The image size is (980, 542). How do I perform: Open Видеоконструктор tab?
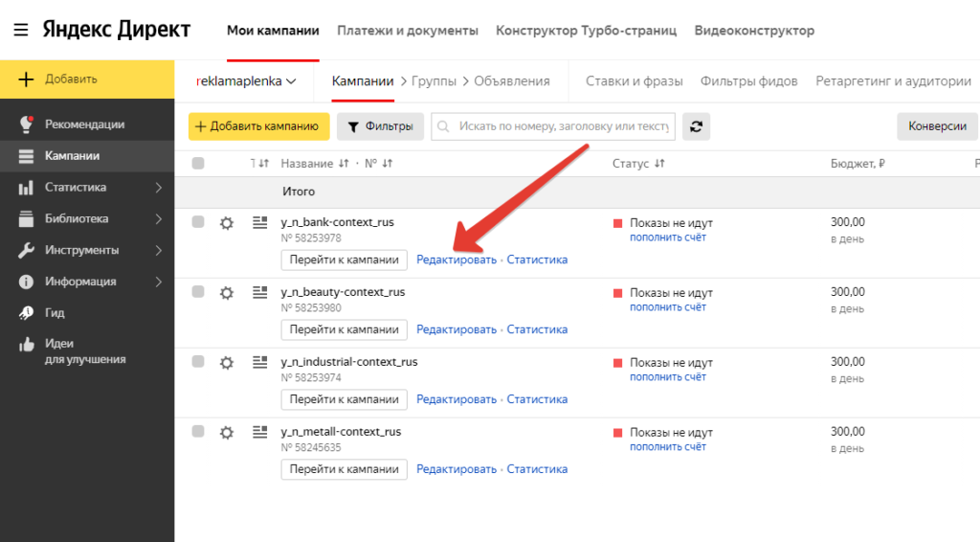(x=754, y=31)
